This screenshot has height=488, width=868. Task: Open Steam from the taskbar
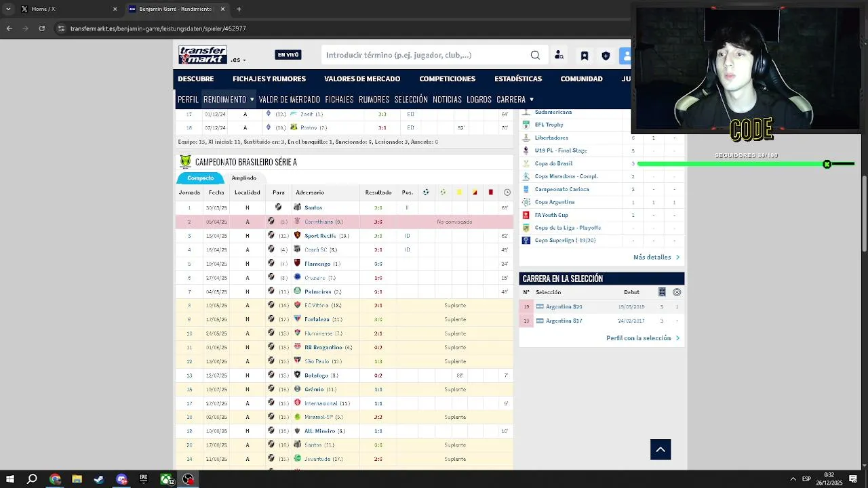(x=99, y=479)
